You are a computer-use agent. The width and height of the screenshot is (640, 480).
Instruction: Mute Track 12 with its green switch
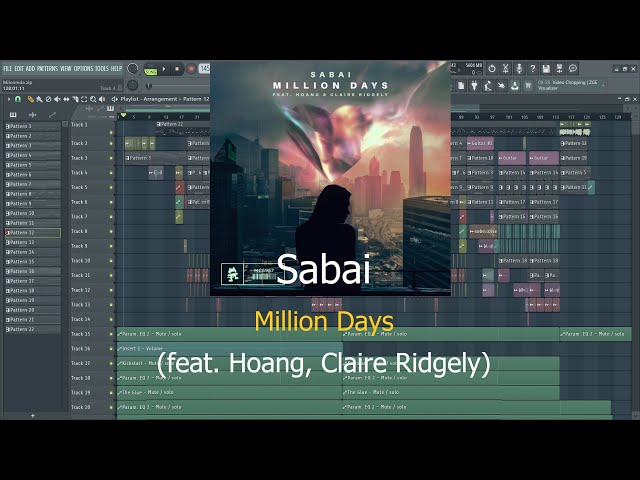click(111, 290)
